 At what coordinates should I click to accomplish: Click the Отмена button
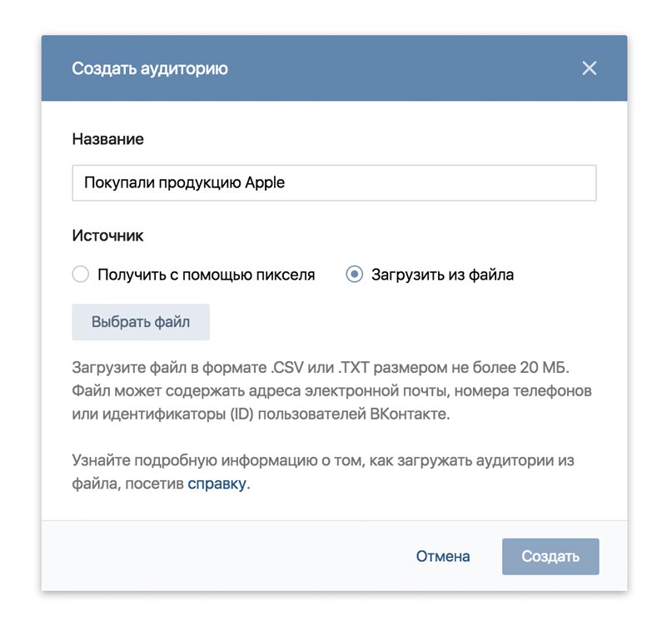pos(443,556)
